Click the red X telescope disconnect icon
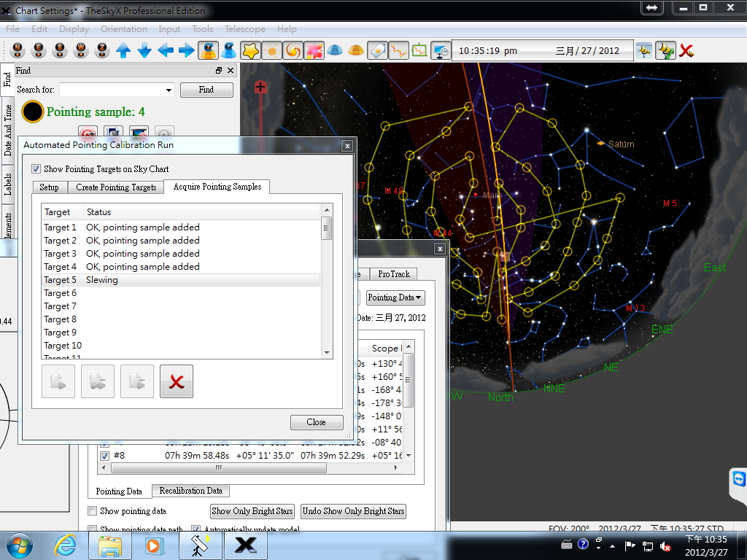747x560 pixels. pyautogui.click(x=686, y=50)
